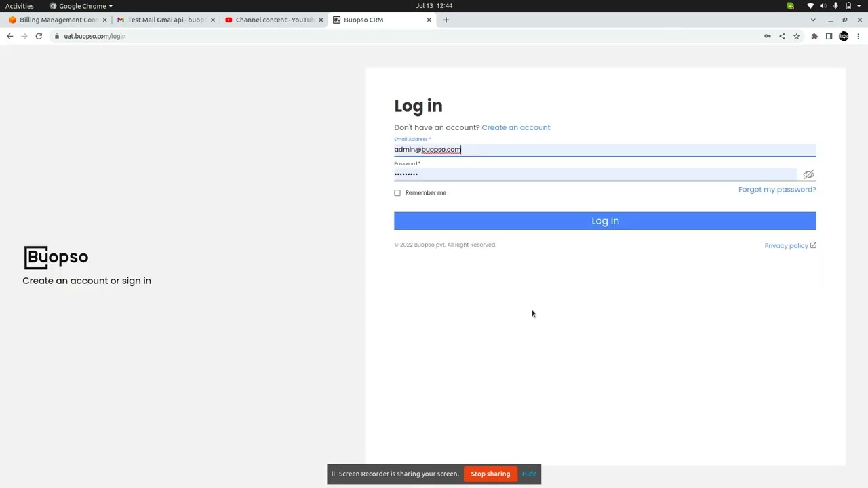Click the blue Log In button
This screenshot has width=868, height=488.
(x=605, y=221)
